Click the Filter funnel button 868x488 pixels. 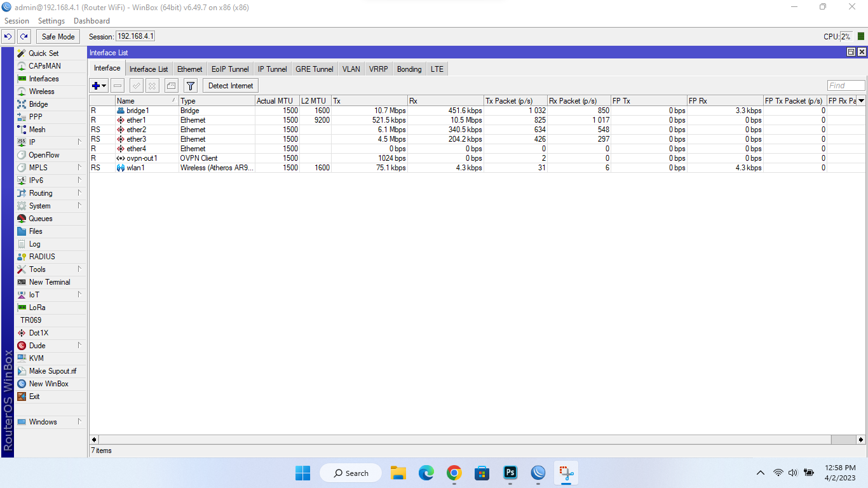[190, 86]
